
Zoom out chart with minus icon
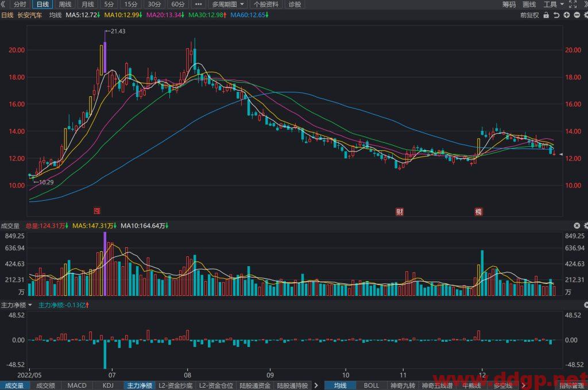[577, 15]
